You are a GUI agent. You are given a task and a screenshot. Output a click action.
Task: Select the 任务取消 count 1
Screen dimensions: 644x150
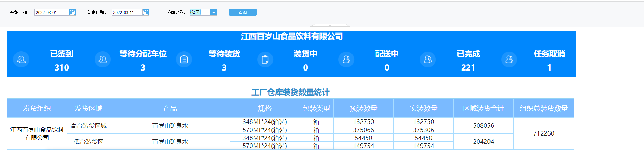tap(549, 68)
